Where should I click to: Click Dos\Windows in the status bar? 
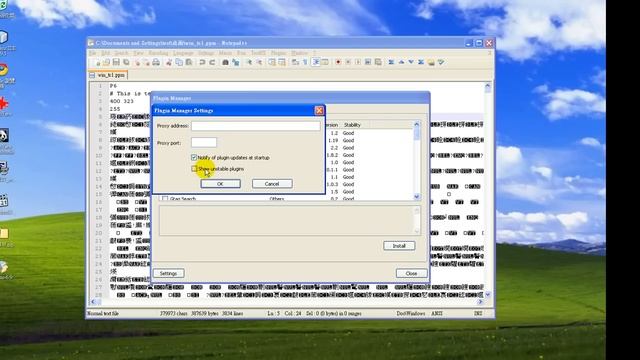411,313
